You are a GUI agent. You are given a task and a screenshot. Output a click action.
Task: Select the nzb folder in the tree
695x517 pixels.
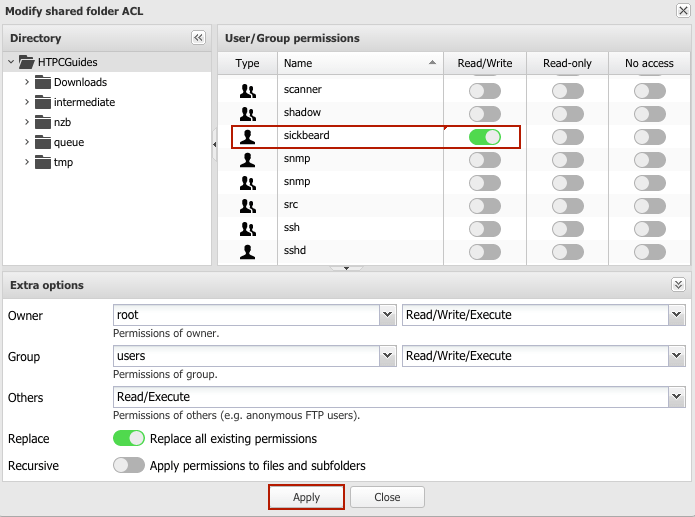pos(62,122)
